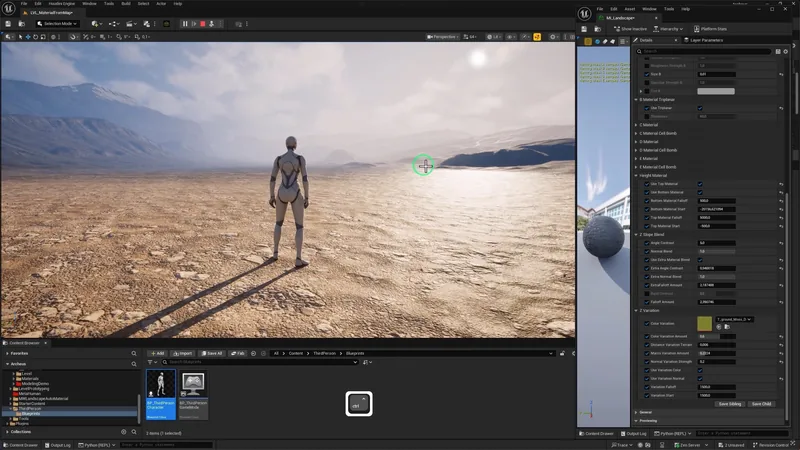
Task: Select the rotate tool in viewport toolbar
Action: click(x=35, y=37)
